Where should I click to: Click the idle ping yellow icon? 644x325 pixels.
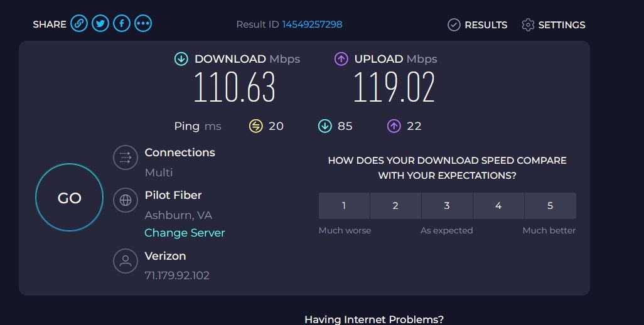[x=255, y=126]
